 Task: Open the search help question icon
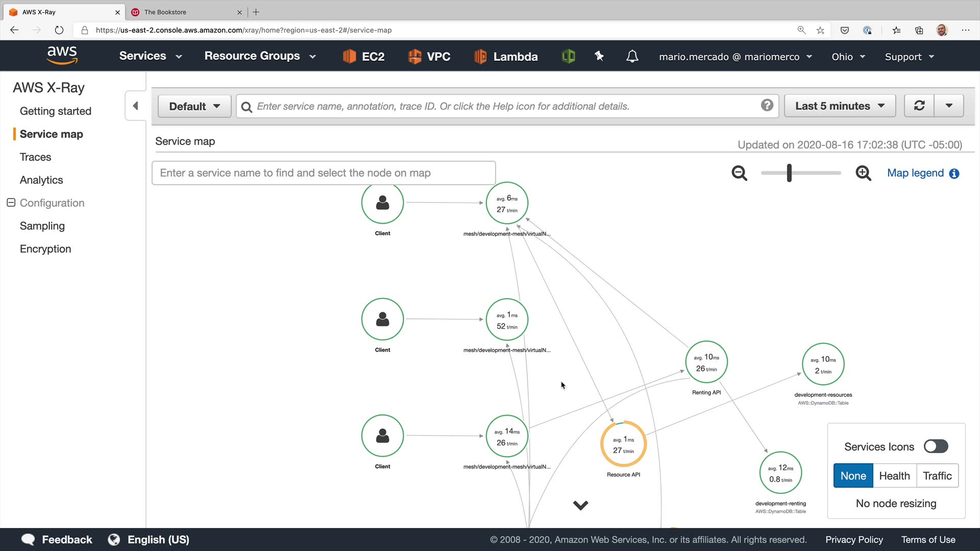coord(767,105)
